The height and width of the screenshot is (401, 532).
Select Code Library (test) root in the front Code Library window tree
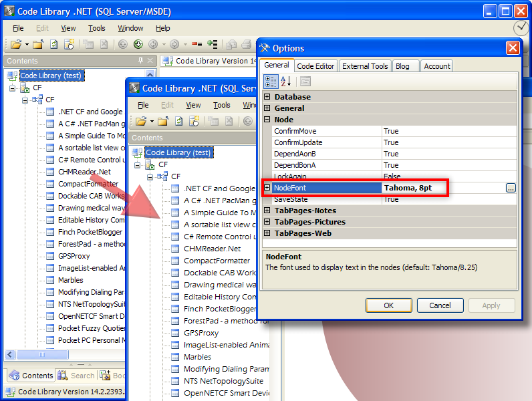178,152
